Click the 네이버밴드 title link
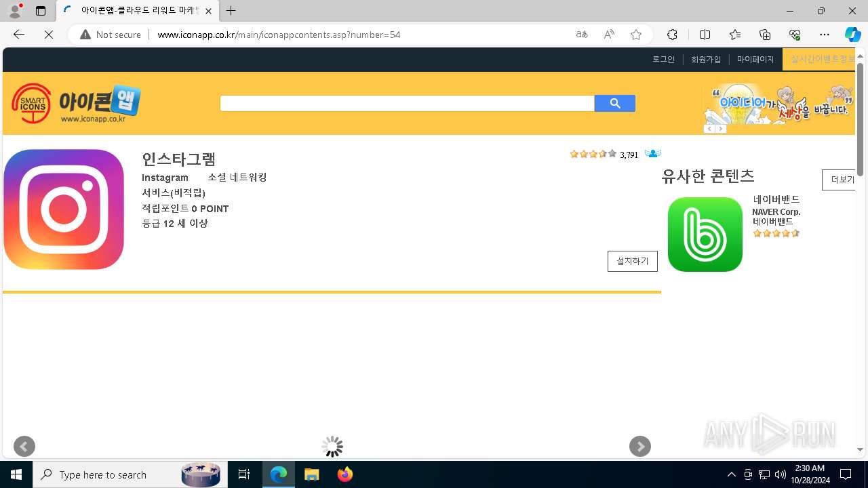Screen dimensions: 868x488 pos(776,199)
